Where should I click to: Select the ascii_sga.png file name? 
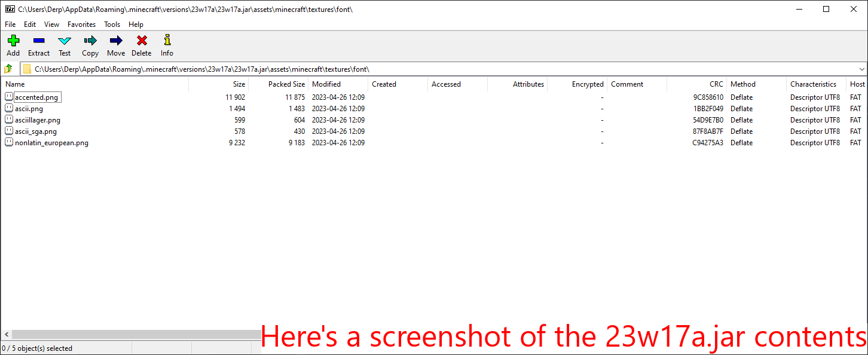tap(36, 131)
